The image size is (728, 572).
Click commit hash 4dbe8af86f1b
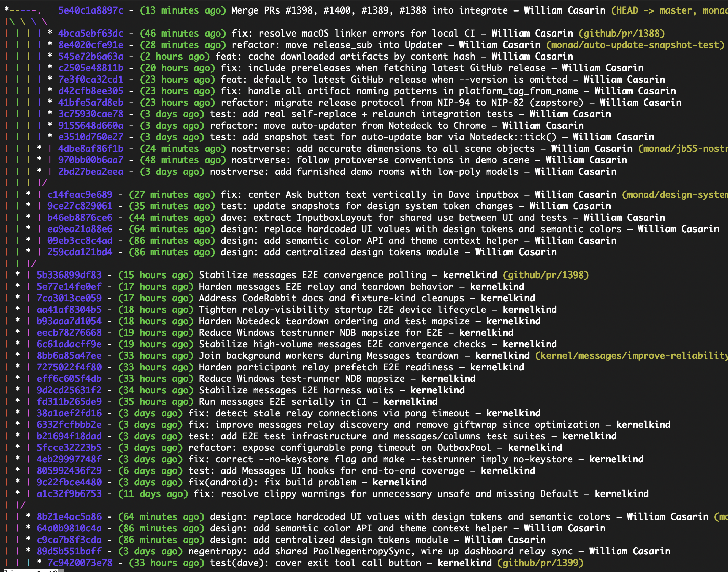pyautogui.click(x=90, y=149)
